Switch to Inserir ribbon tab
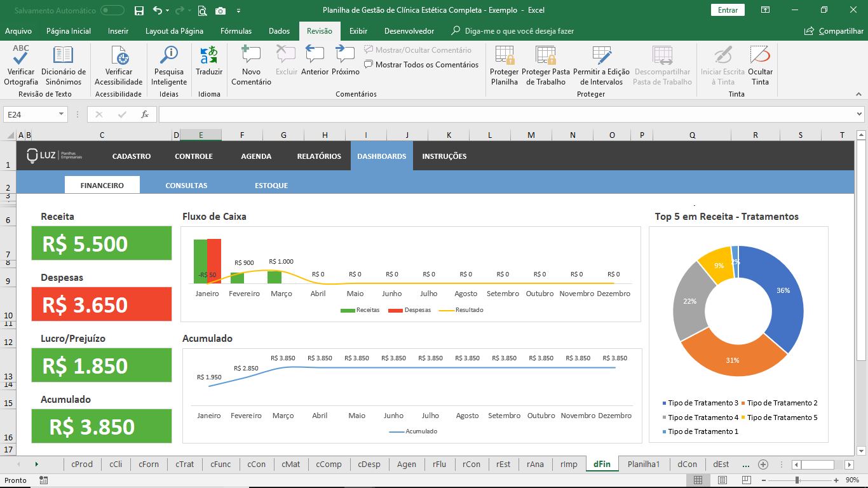Viewport: 868px width, 488px height. tap(118, 31)
